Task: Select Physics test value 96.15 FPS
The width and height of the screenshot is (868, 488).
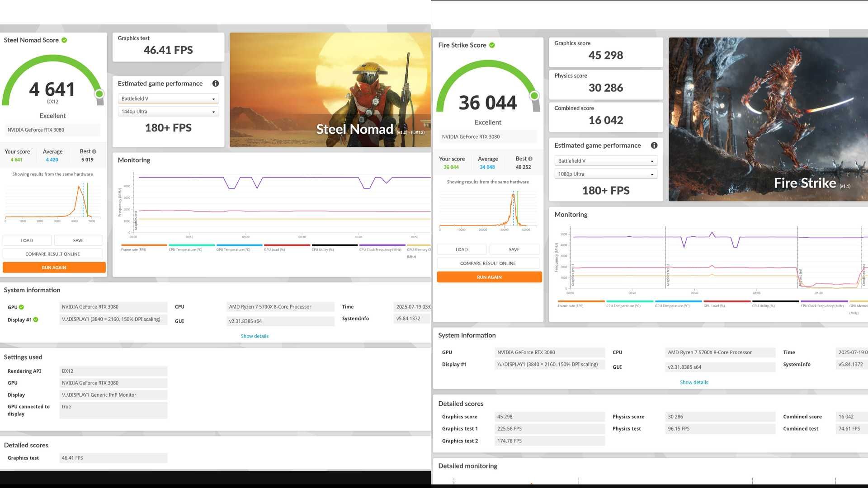Action: pyautogui.click(x=720, y=429)
